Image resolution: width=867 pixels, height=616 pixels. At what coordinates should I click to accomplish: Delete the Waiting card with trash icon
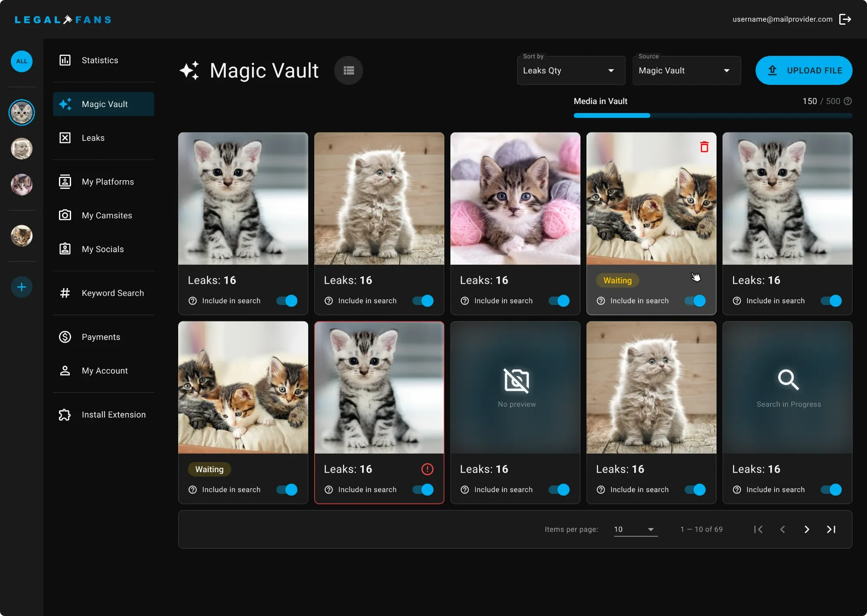(704, 147)
